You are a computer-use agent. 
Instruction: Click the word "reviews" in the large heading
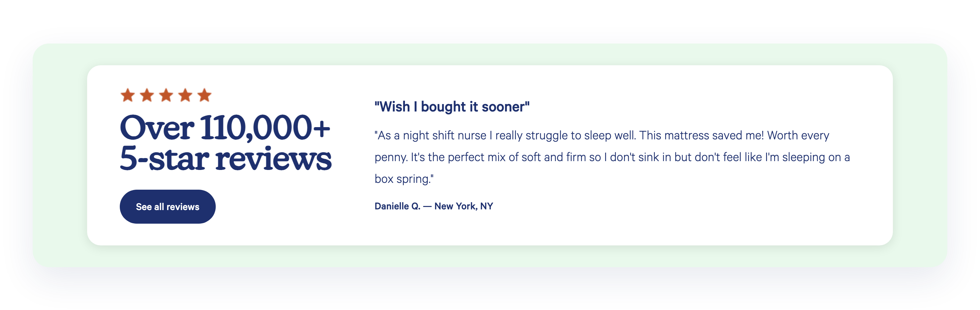[x=274, y=159]
